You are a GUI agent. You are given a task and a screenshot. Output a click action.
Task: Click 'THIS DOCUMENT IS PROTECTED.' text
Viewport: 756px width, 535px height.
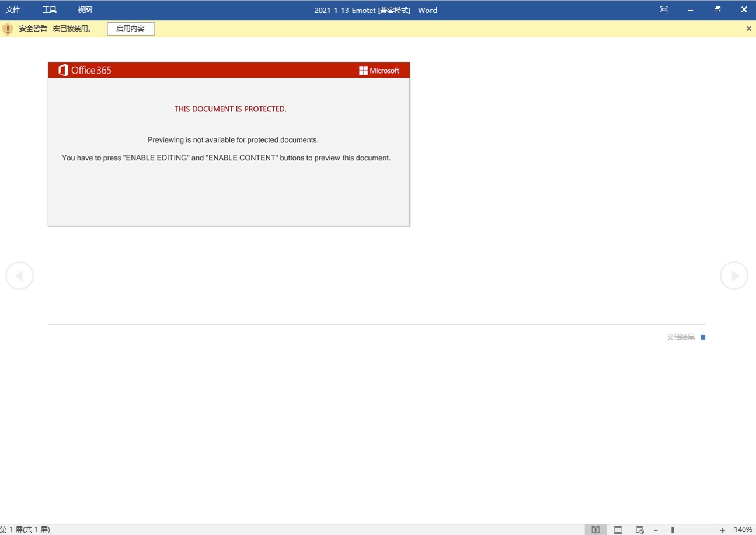click(230, 109)
